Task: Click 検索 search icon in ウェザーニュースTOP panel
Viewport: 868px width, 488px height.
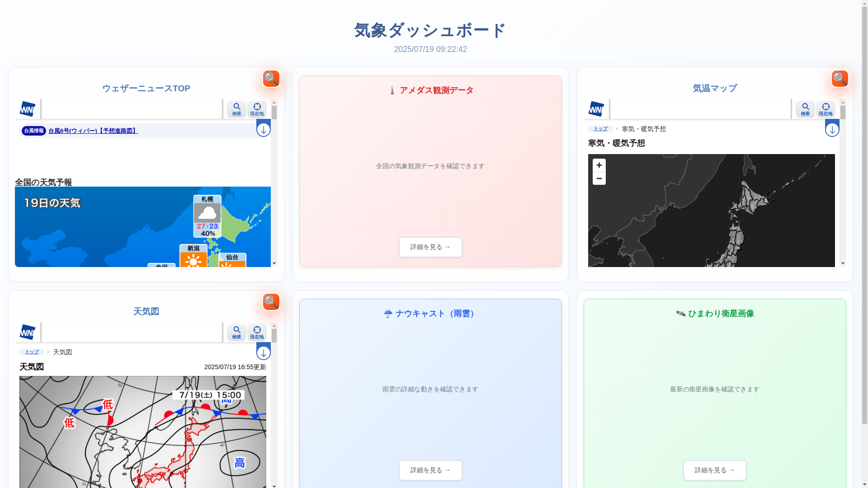Action: click(236, 109)
